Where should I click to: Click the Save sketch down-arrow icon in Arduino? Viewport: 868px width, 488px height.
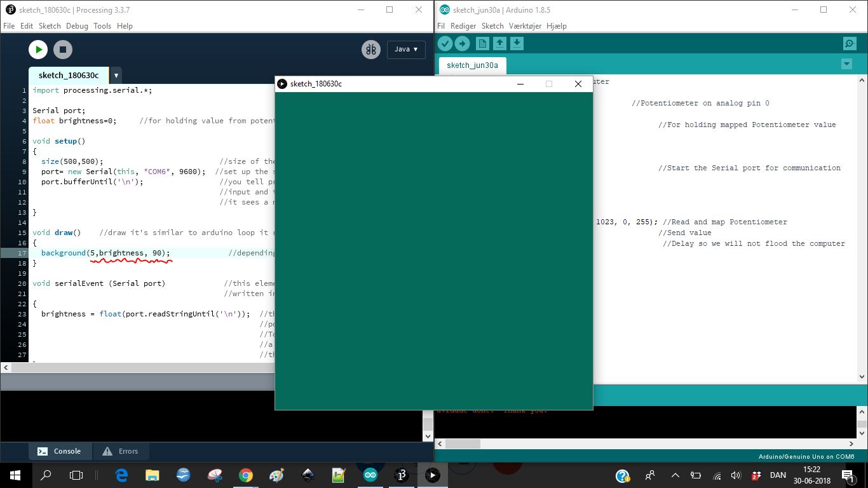pyautogui.click(x=517, y=43)
